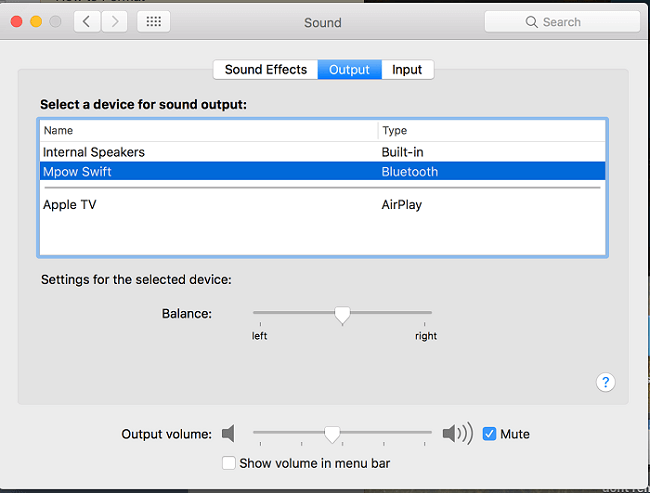Image resolution: width=650 pixels, height=493 pixels.
Task: Open help with the question mark button
Action: 605,382
